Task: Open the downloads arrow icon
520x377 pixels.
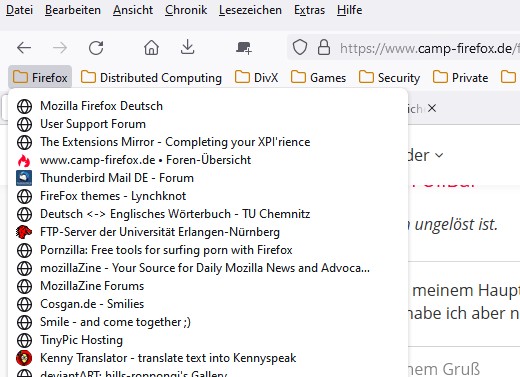Action: pos(187,47)
